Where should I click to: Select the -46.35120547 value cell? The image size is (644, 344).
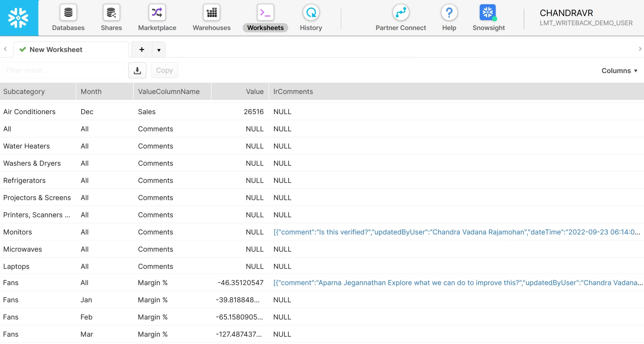click(240, 283)
